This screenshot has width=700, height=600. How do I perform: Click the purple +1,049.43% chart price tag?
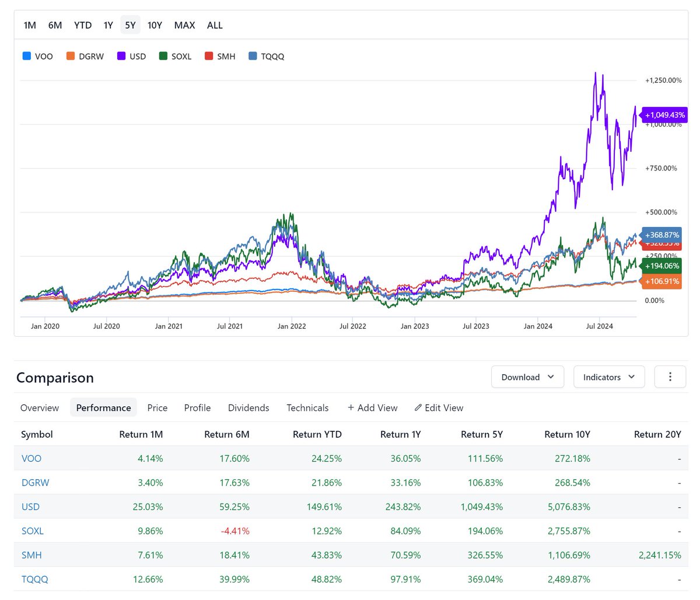coord(664,115)
